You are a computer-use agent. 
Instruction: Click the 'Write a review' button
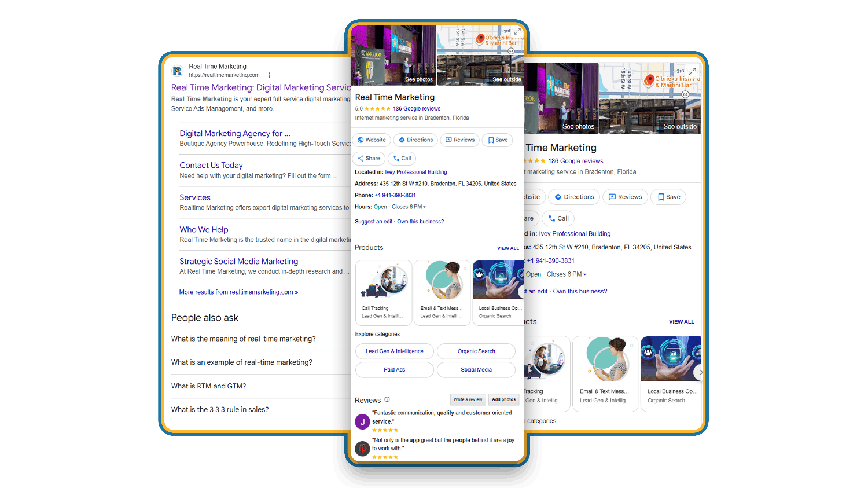click(468, 399)
